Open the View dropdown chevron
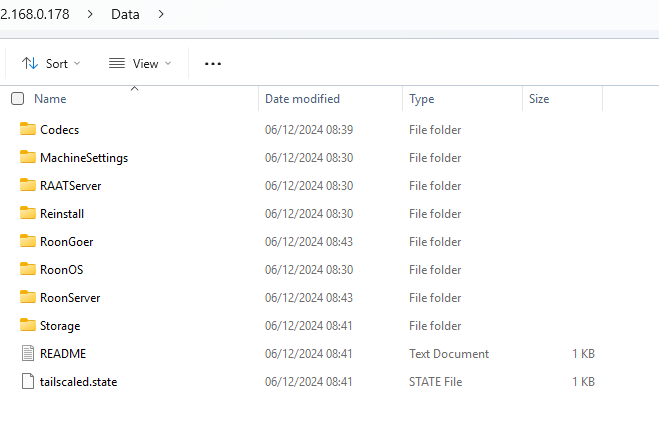 tap(168, 63)
